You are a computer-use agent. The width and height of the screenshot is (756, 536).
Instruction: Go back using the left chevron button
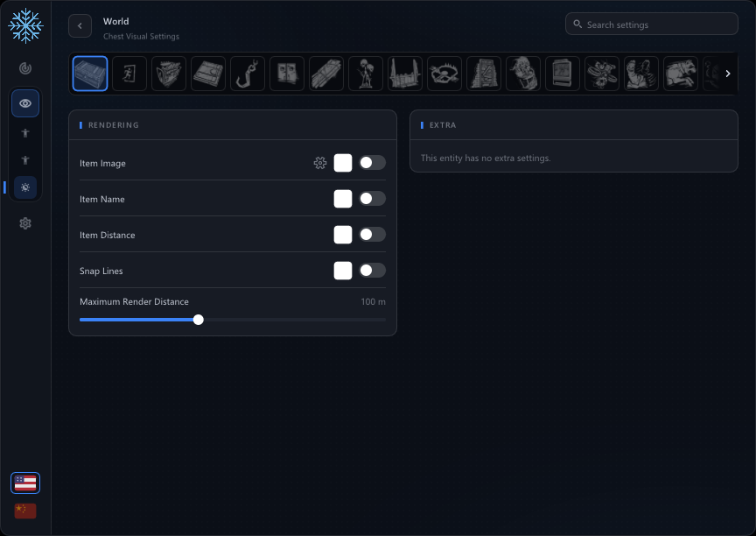point(80,26)
